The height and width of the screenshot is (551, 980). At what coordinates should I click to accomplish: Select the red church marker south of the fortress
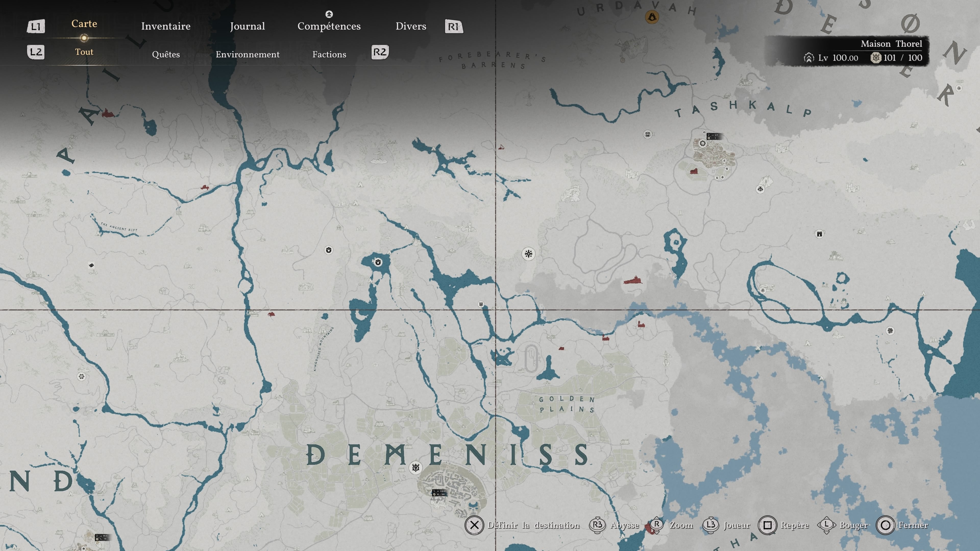point(641,324)
